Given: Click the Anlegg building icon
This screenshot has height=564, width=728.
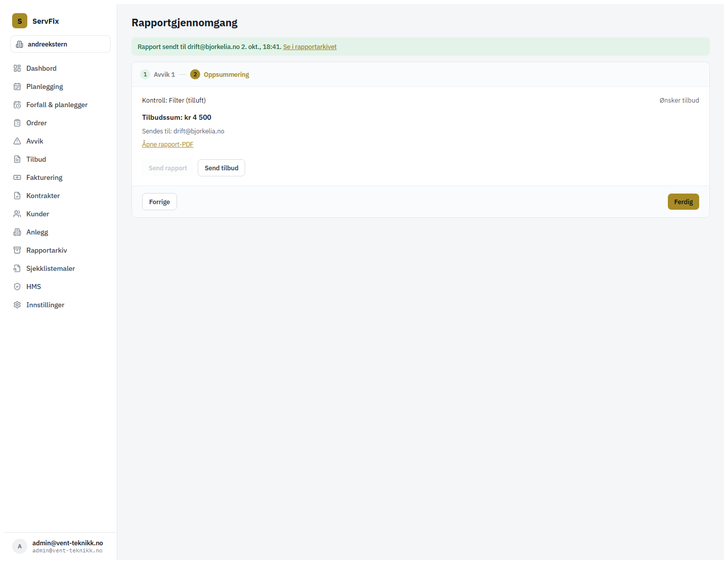Looking at the screenshot, I should click(x=17, y=232).
